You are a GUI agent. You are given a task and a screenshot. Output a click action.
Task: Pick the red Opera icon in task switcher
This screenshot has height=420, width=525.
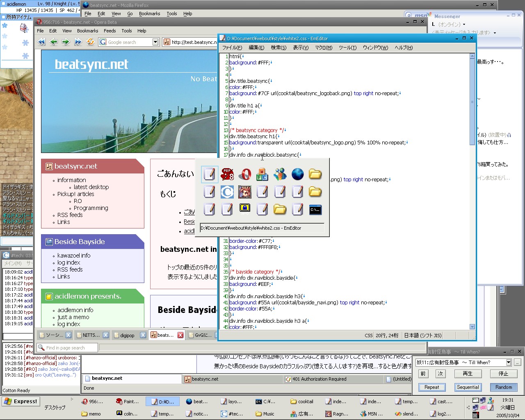245,174
